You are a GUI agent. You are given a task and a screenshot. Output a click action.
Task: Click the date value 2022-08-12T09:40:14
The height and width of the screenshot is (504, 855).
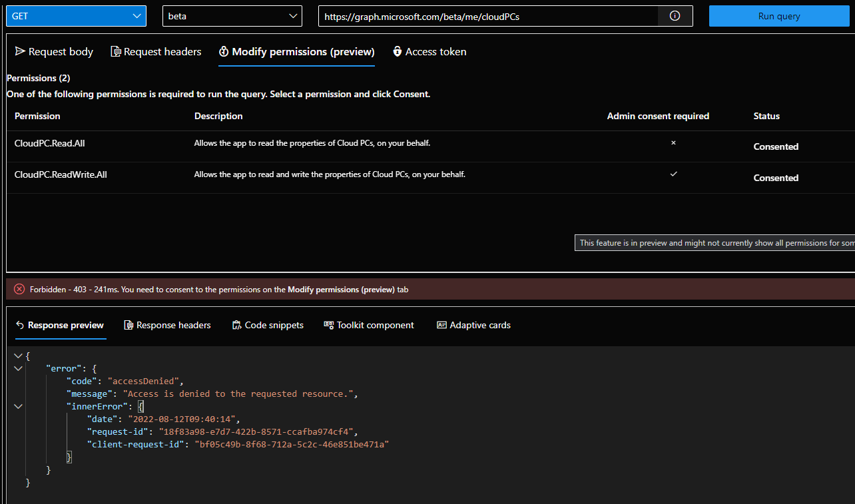click(182, 419)
